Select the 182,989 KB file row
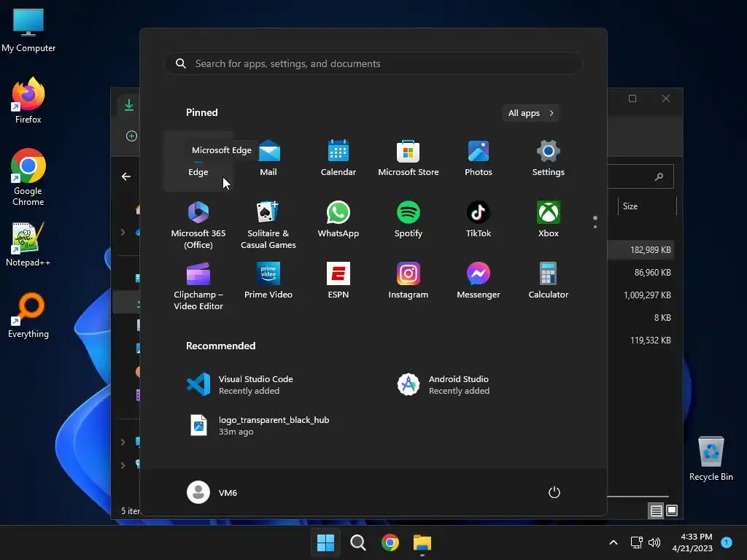Image resolution: width=747 pixels, height=560 pixels. [x=640, y=250]
